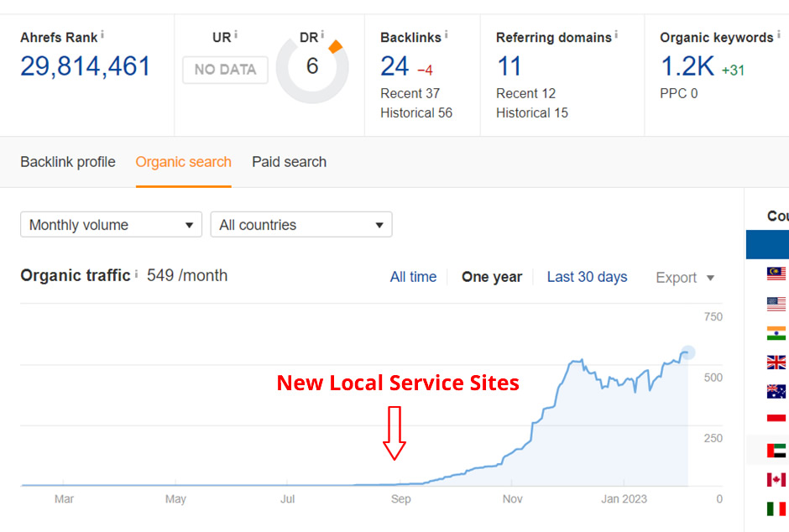Screen dimensions: 789x532
Task: Click the DR 6 gauge
Action: (312, 67)
